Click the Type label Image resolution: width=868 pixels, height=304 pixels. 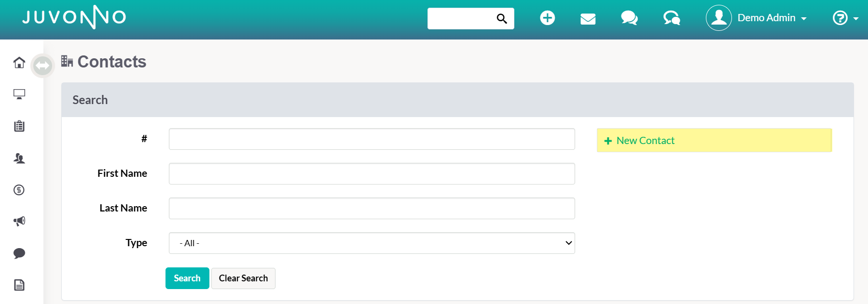point(136,242)
